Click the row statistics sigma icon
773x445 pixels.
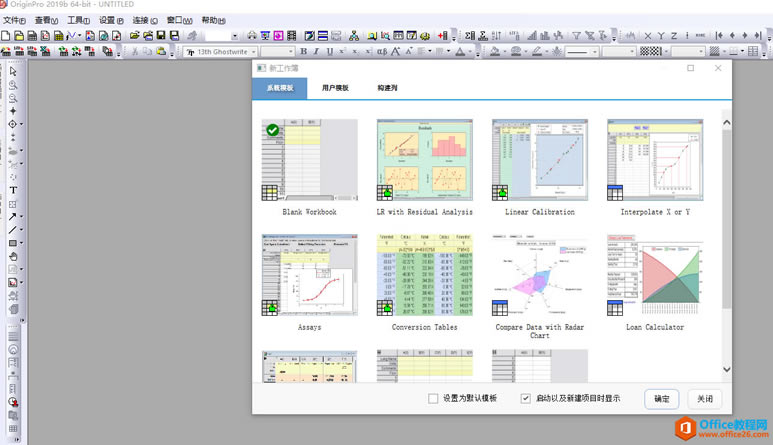pos(483,35)
